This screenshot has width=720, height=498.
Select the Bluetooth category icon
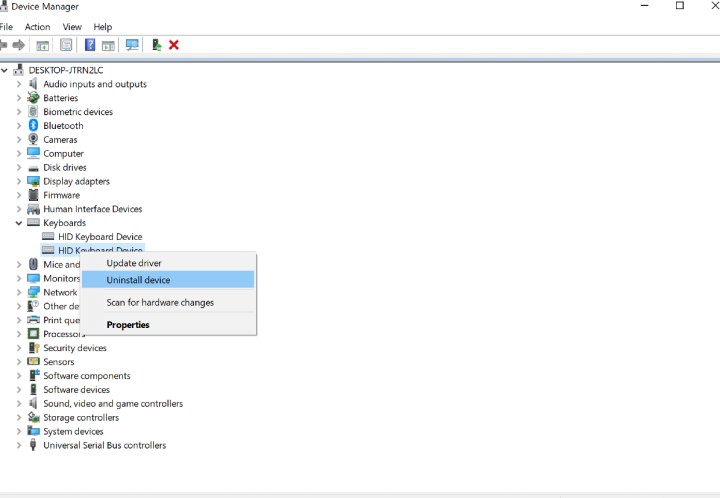coord(34,126)
